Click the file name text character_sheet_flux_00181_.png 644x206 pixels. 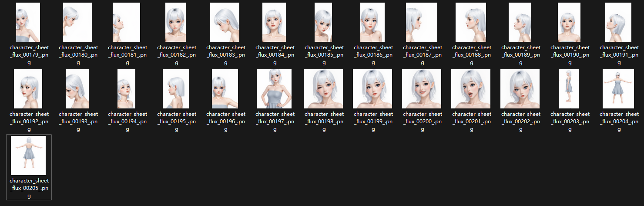[x=127, y=55]
